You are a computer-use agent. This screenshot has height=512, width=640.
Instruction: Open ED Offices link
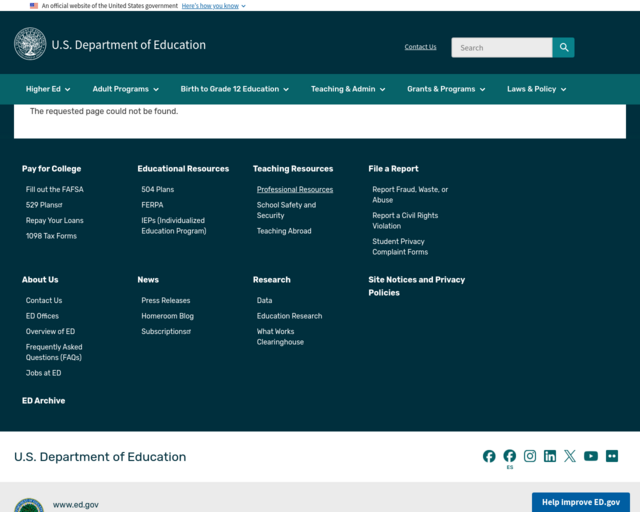tap(42, 316)
